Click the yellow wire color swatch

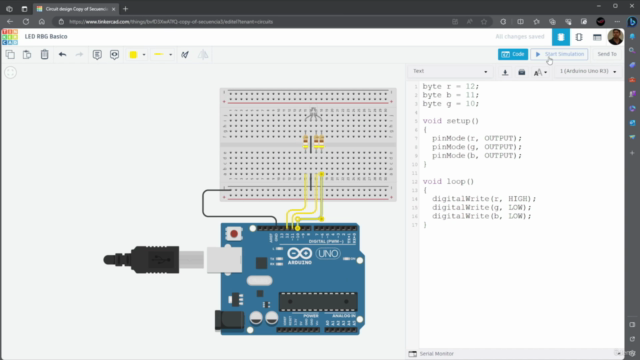pyautogui.click(x=133, y=55)
